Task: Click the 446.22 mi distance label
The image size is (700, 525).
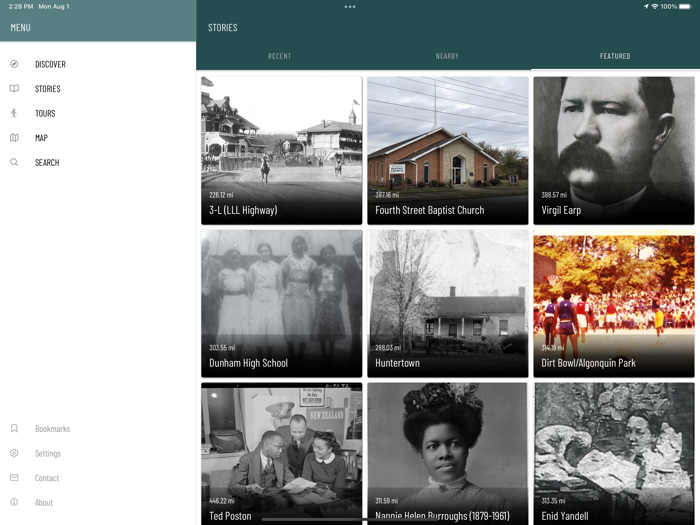Action: pyautogui.click(x=221, y=501)
